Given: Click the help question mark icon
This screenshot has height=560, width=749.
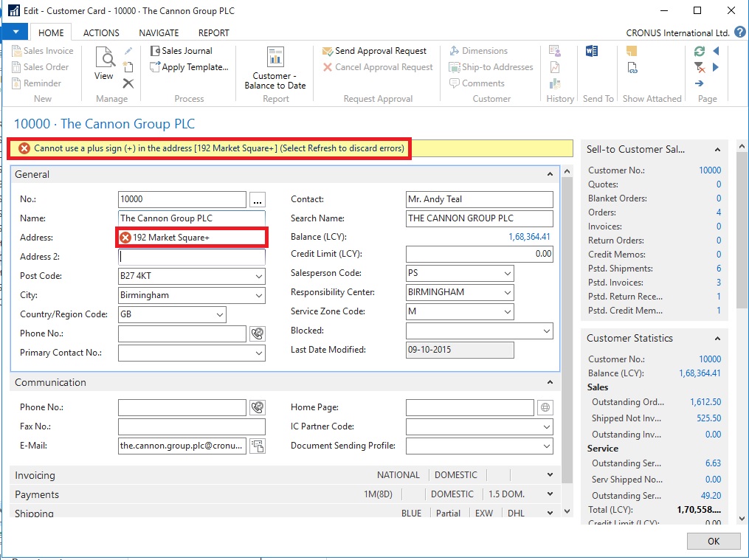Looking at the screenshot, I should (x=739, y=33).
